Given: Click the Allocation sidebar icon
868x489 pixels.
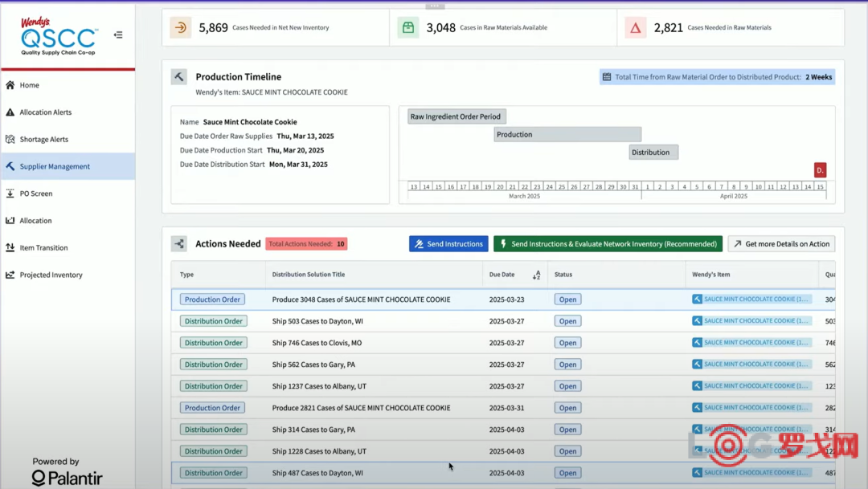Looking at the screenshot, I should pyautogui.click(x=10, y=220).
